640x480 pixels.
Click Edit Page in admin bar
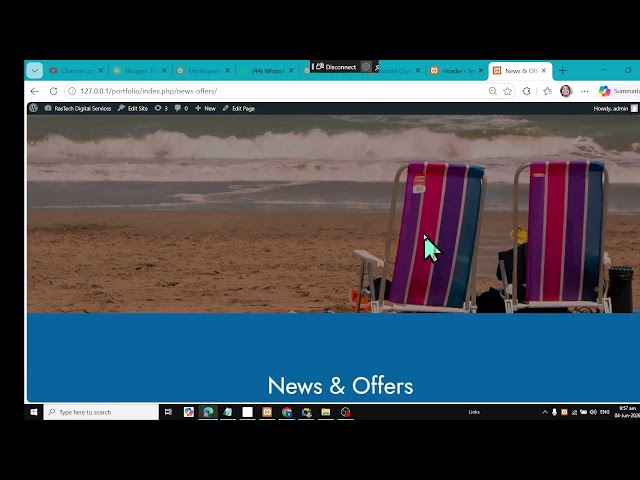click(x=239, y=108)
